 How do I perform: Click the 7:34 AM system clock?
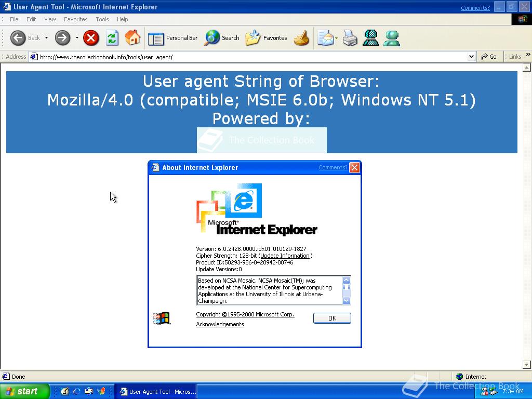click(513, 392)
